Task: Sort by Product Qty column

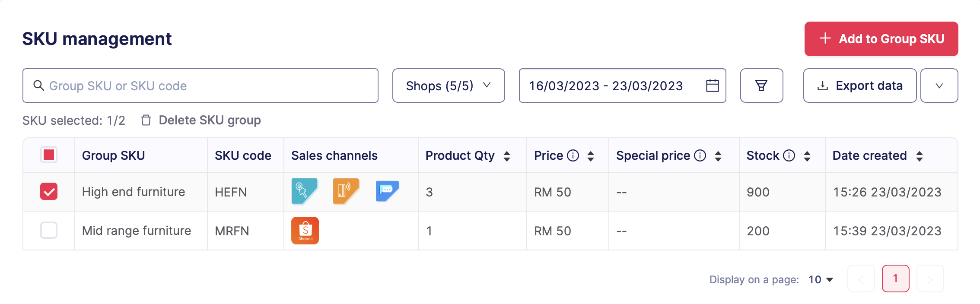Action: coord(507,156)
